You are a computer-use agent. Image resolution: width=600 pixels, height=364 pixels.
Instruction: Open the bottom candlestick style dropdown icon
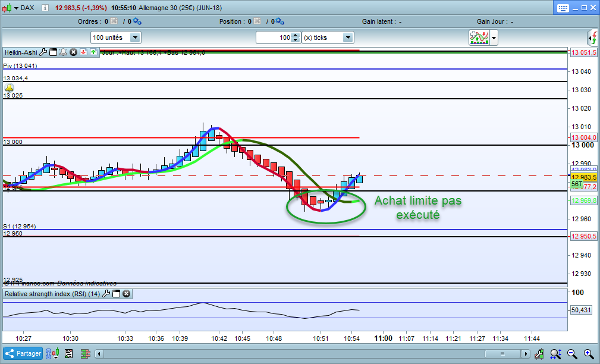56,354
